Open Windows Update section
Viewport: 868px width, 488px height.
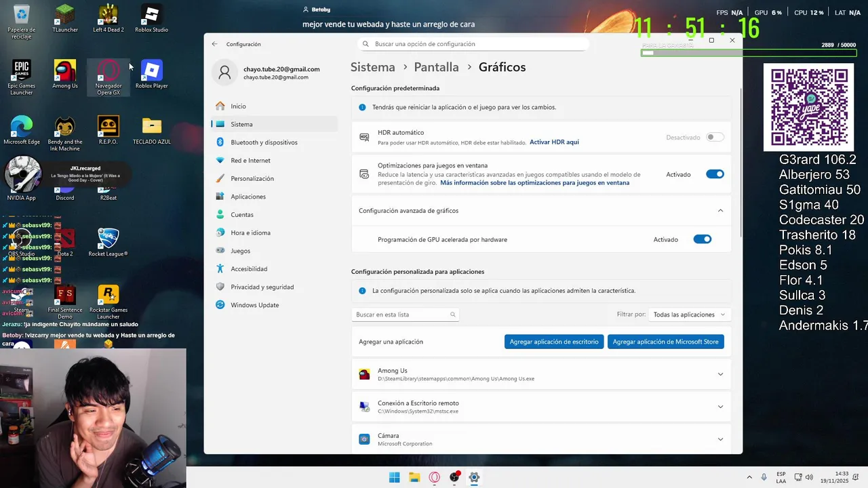[275, 305]
